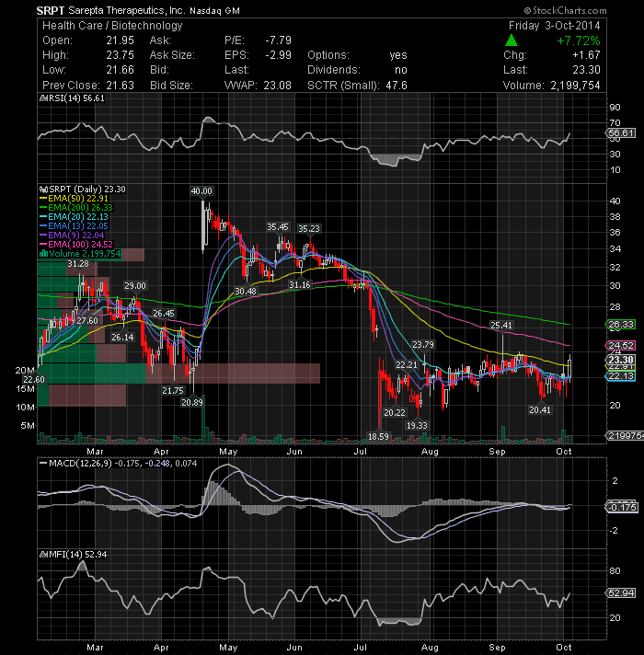Image resolution: width=644 pixels, height=655 pixels.
Task: Click the 31.28 price annotation
Action: 78,264
